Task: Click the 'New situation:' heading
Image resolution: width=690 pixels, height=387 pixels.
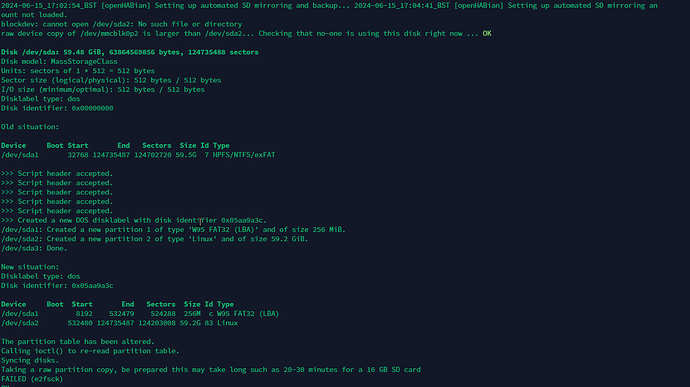Action: 30,267
